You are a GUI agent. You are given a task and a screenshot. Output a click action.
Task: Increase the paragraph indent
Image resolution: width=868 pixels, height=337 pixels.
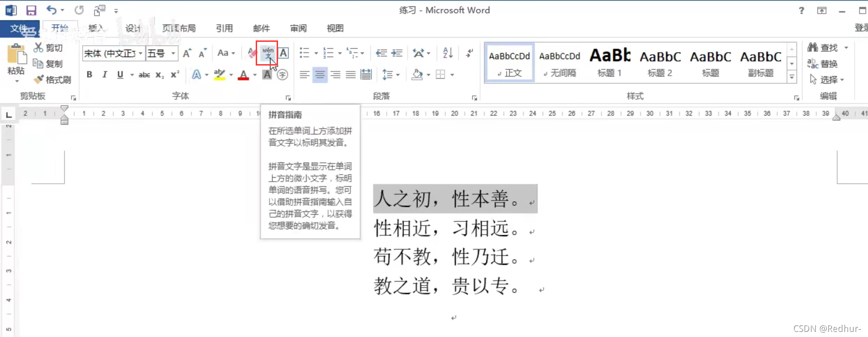[x=397, y=53]
